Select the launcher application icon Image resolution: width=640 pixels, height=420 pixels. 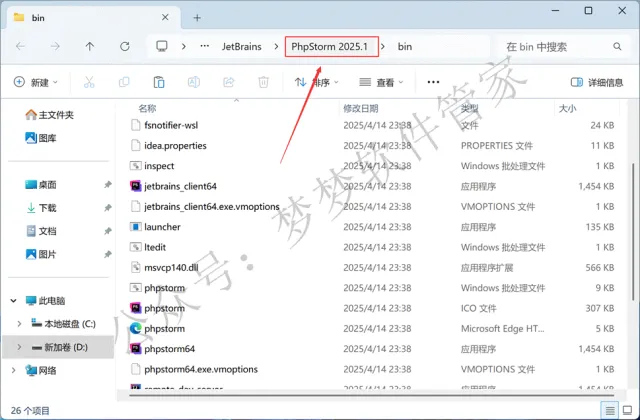click(x=136, y=227)
